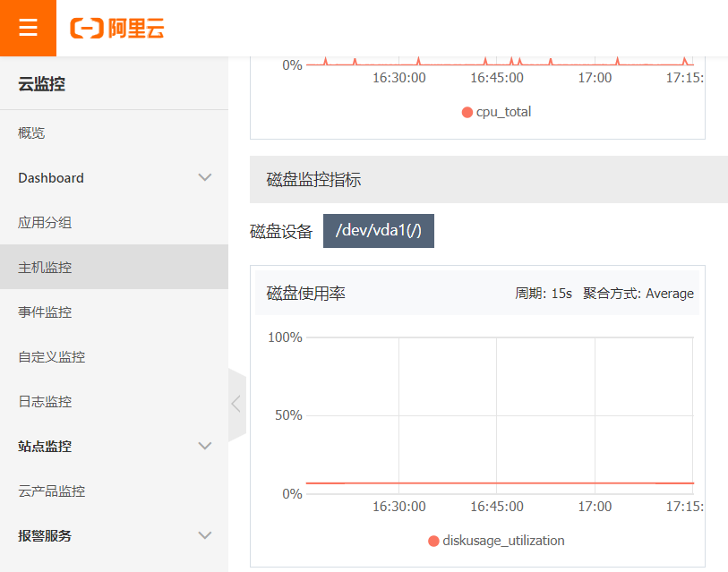The width and height of the screenshot is (728, 572).
Task: Expand the Dashboard menu chevron
Action: [205, 177]
